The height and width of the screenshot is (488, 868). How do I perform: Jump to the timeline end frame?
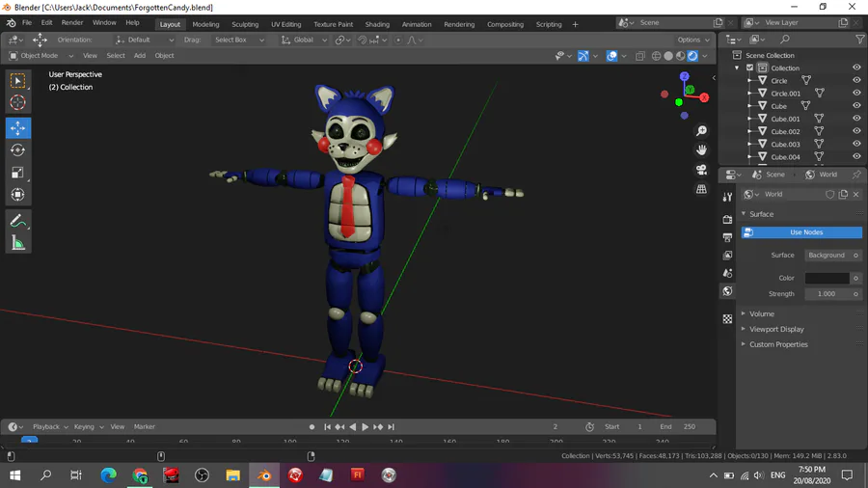392,427
